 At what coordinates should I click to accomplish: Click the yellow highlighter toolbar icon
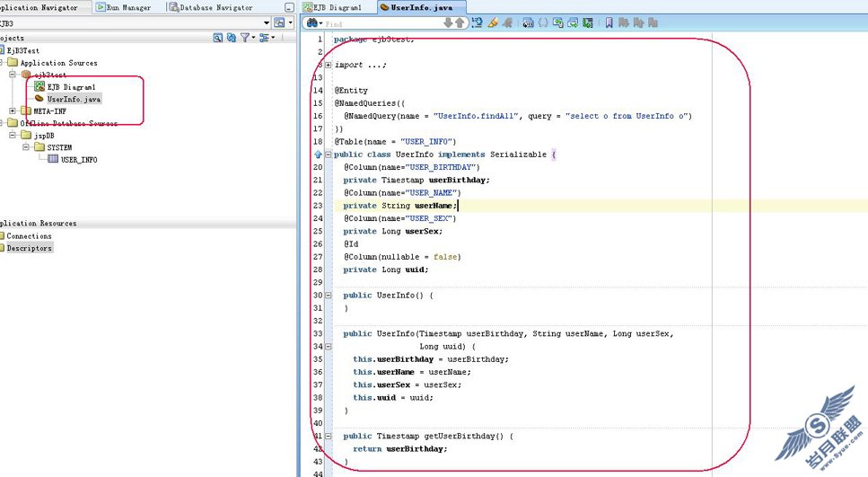point(492,22)
